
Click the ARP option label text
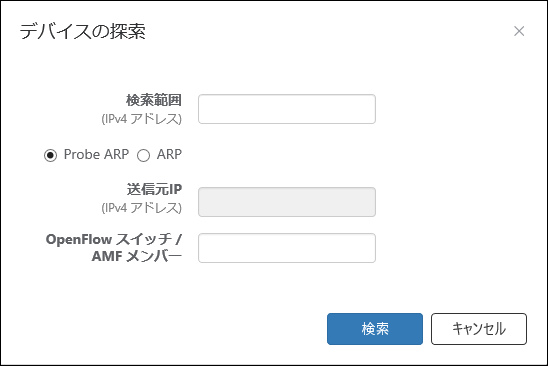pyautogui.click(x=169, y=155)
